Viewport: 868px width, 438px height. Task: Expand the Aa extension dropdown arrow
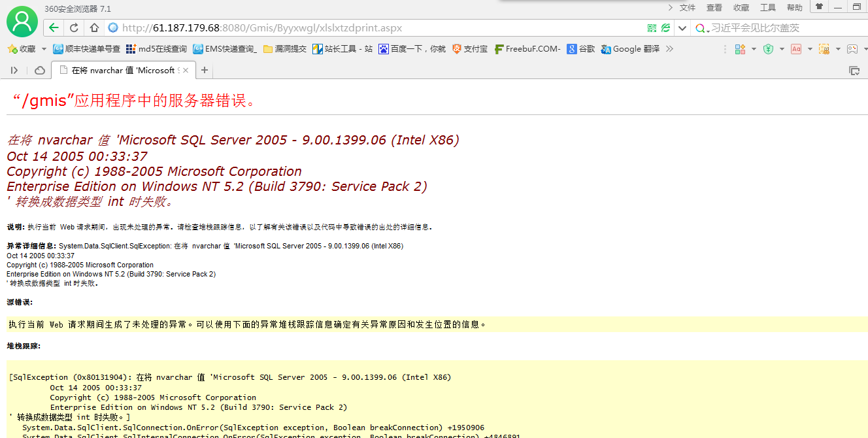click(x=810, y=49)
